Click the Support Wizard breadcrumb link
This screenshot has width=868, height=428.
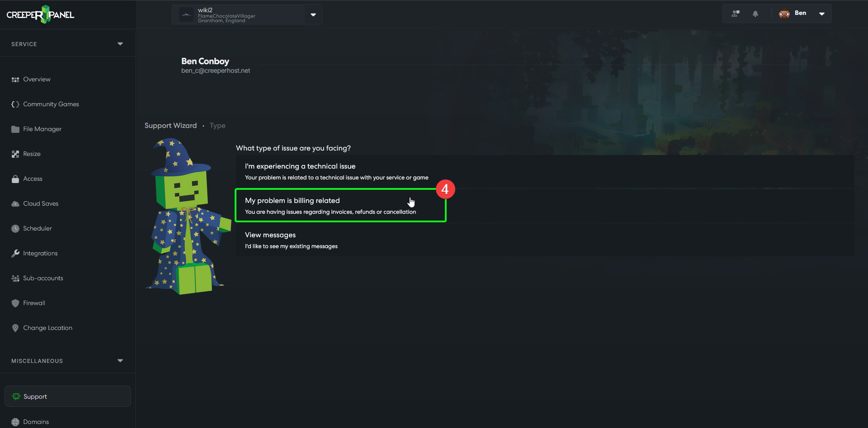170,126
